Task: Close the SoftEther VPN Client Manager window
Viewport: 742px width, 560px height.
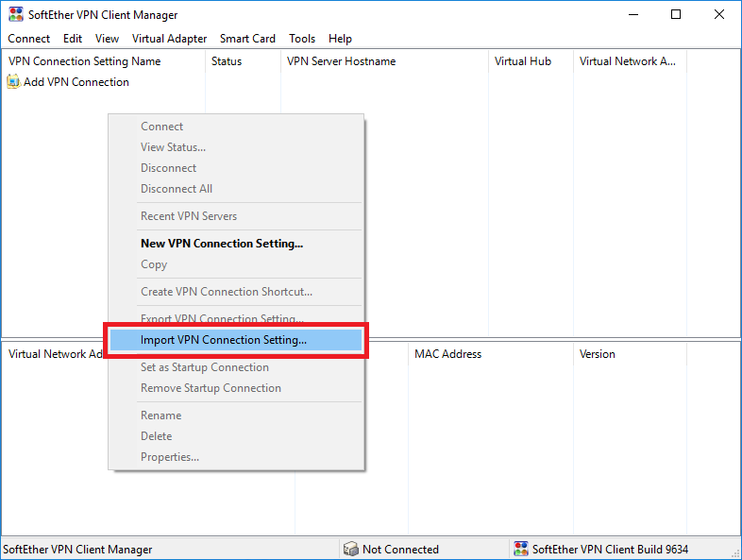Action: [719, 15]
